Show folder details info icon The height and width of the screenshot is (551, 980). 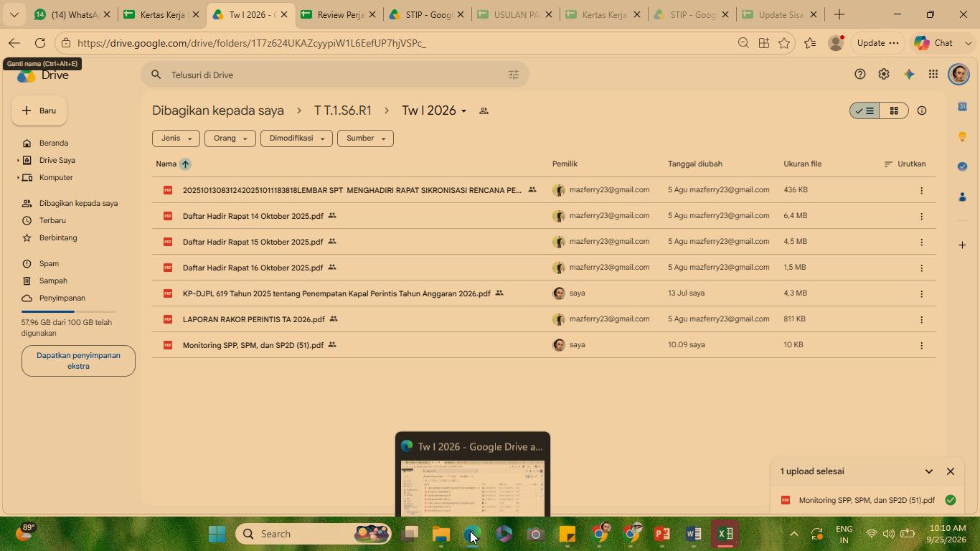pos(922,110)
